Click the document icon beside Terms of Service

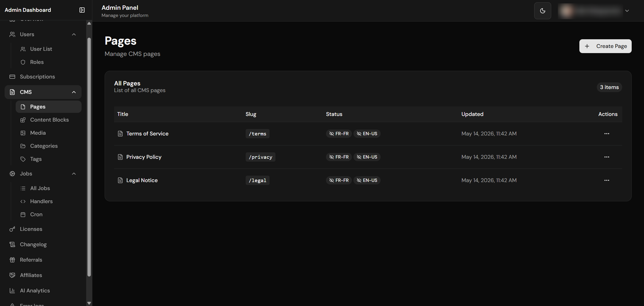[x=120, y=134]
